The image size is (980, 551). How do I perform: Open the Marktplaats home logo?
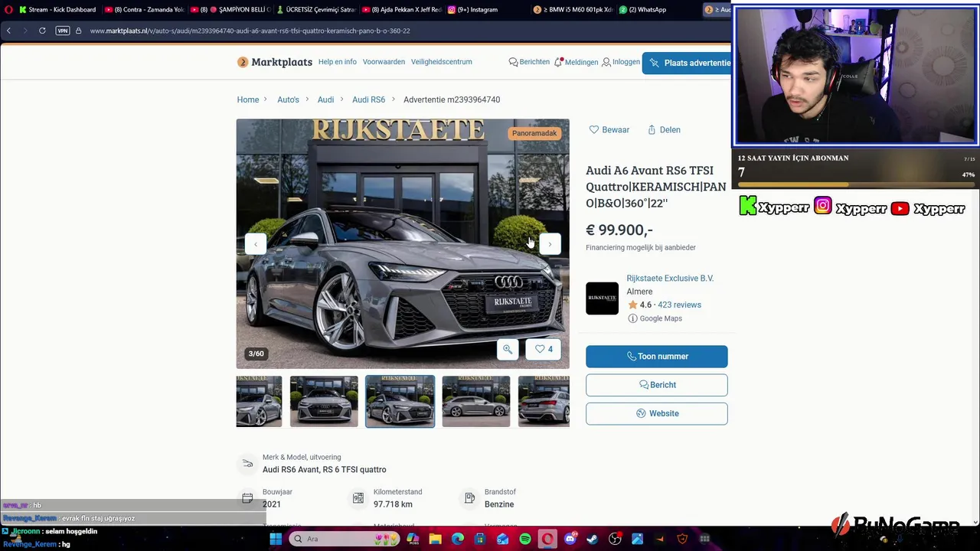coord(275,62)
